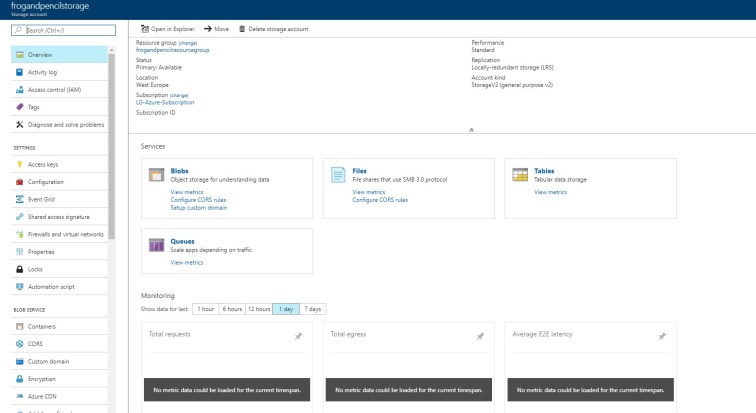Collapse the essentials section chevron
Viewport: 756px width, 413px height.
(471, 129)
